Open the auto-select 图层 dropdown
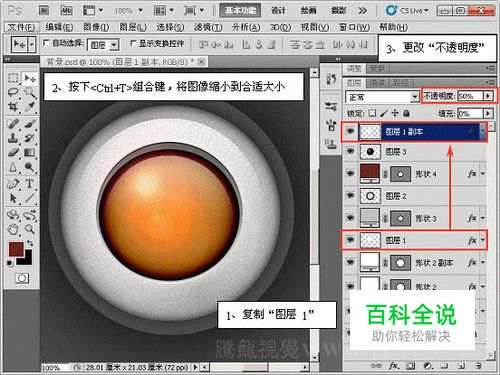The width and height of the screenshot is (500, 375). pos(114,44)
